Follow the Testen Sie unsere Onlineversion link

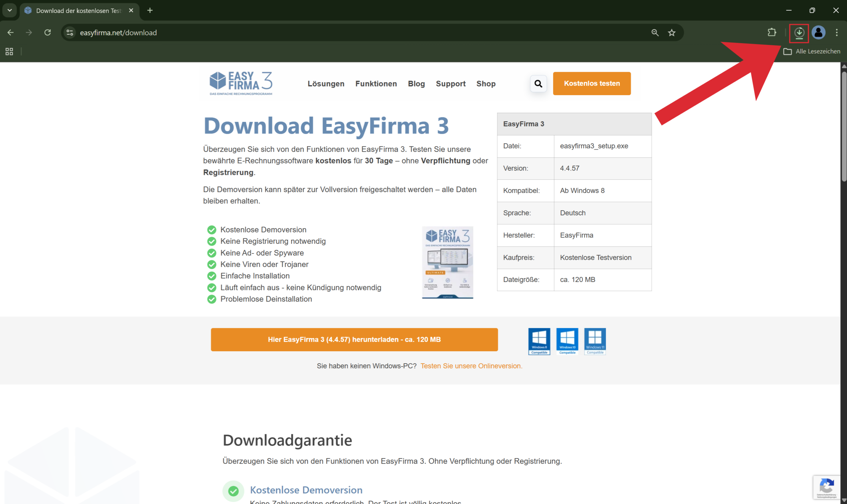point(471,366)
